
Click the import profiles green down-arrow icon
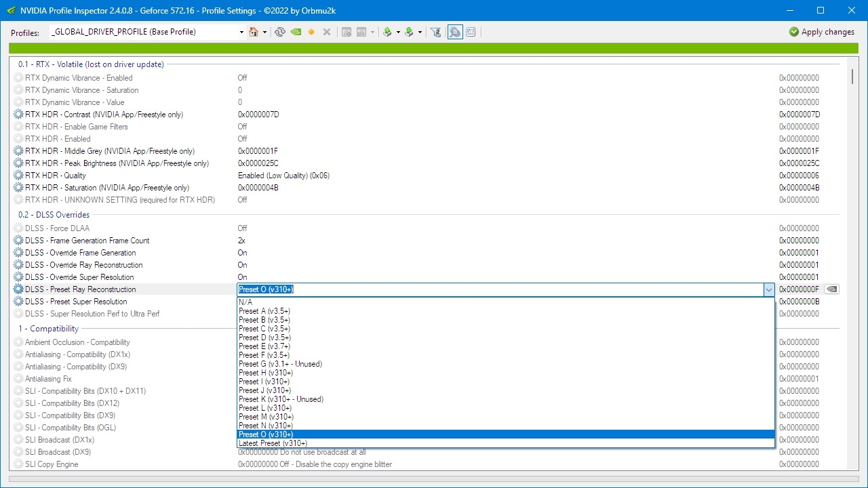point(409,32)
